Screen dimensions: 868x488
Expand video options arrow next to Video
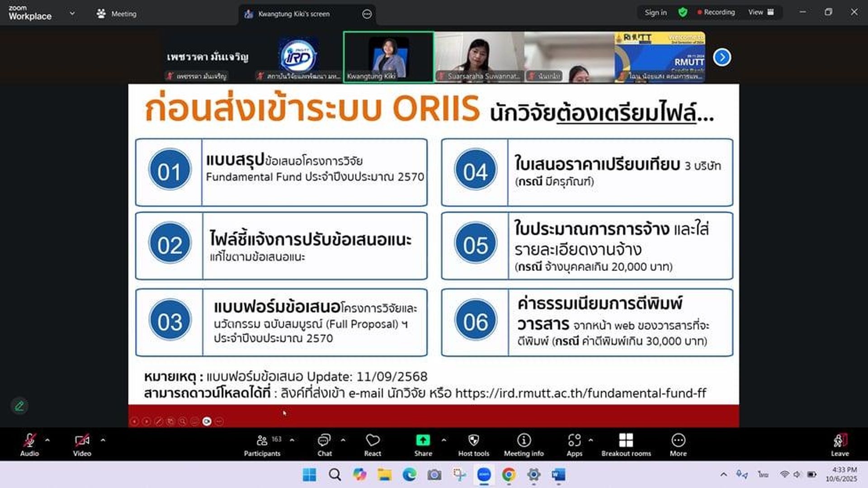(103, 440)
